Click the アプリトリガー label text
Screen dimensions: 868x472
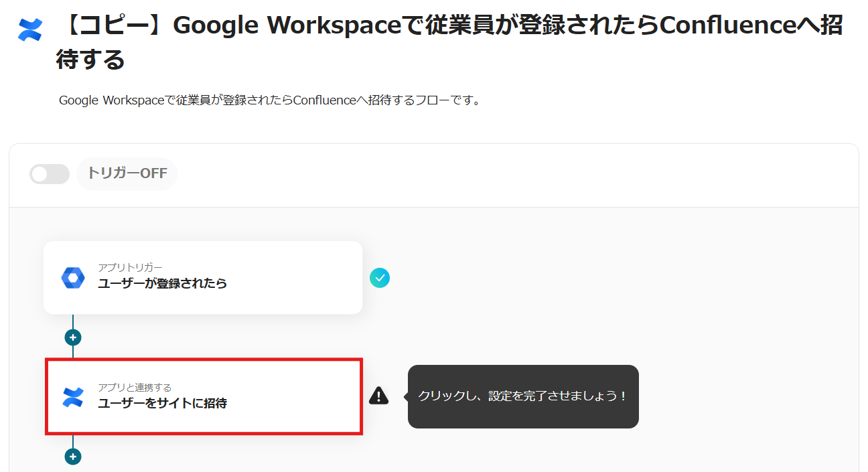(x=130, y=268)
